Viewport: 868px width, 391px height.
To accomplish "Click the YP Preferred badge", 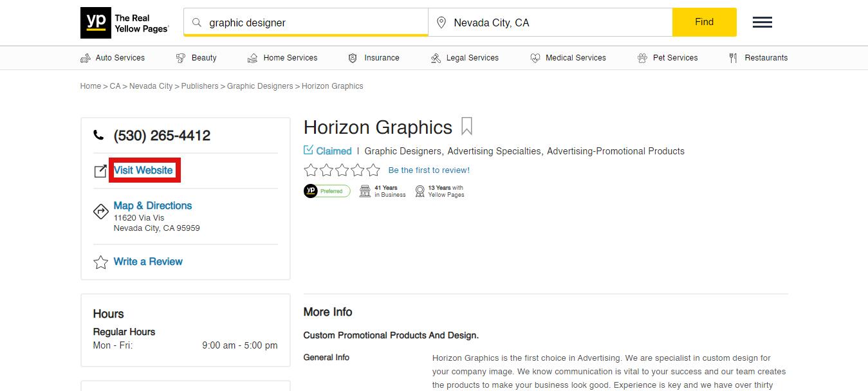I will click(327, 191).
